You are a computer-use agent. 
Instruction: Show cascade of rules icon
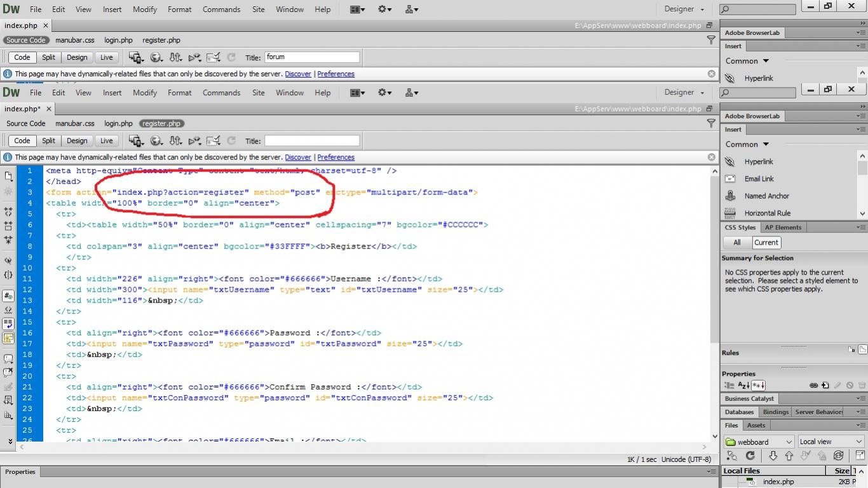862,349
